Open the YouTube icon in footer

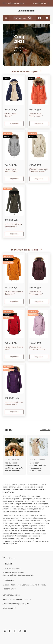pyautogui.click(x=25, y=631)
